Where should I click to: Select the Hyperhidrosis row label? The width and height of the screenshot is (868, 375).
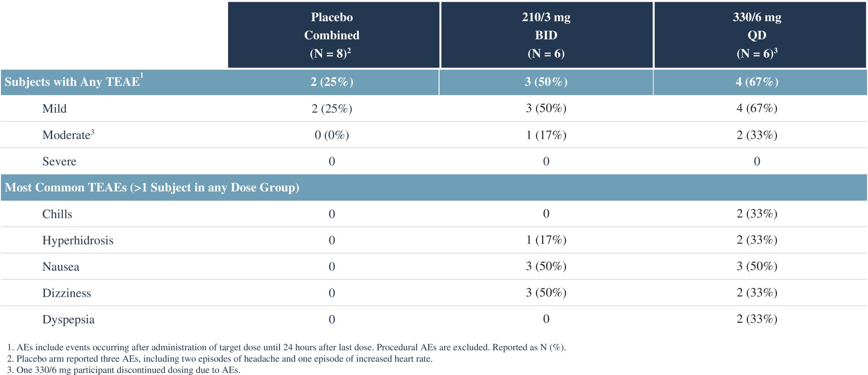click(77, 240)
